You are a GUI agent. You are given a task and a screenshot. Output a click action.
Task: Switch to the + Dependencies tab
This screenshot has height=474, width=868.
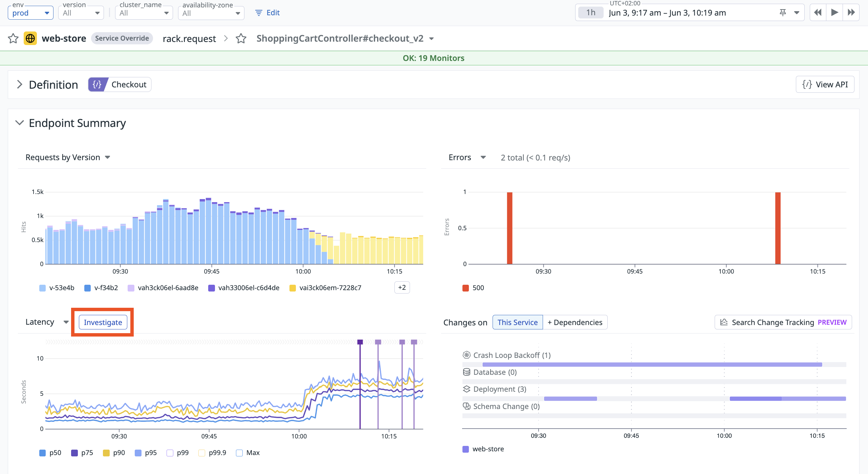[575, 322]
